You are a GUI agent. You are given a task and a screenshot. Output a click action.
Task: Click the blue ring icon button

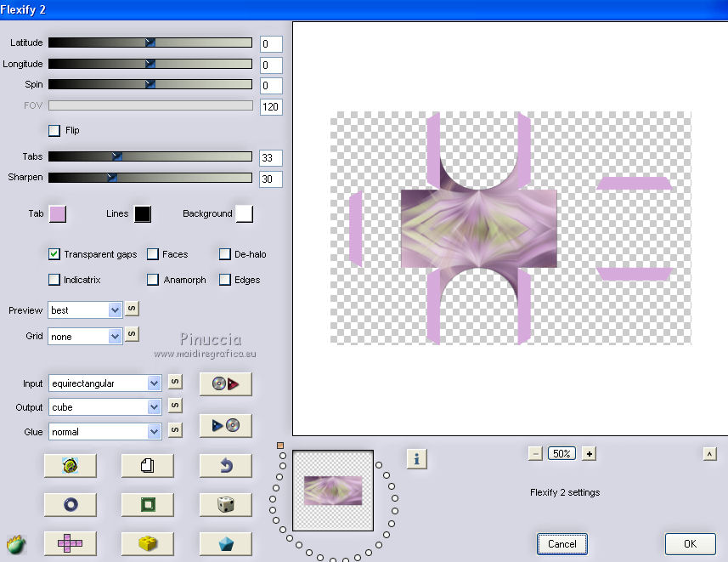(x=71, y=504)
